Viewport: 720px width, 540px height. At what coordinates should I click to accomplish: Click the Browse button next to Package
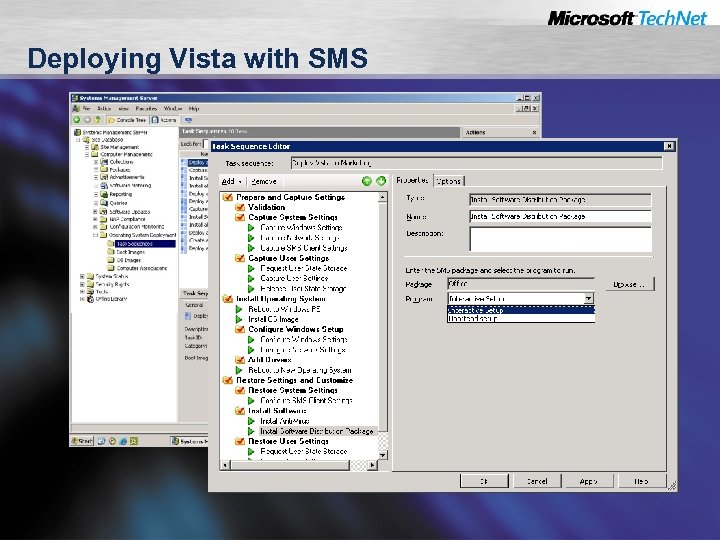(x=629, y=285)
